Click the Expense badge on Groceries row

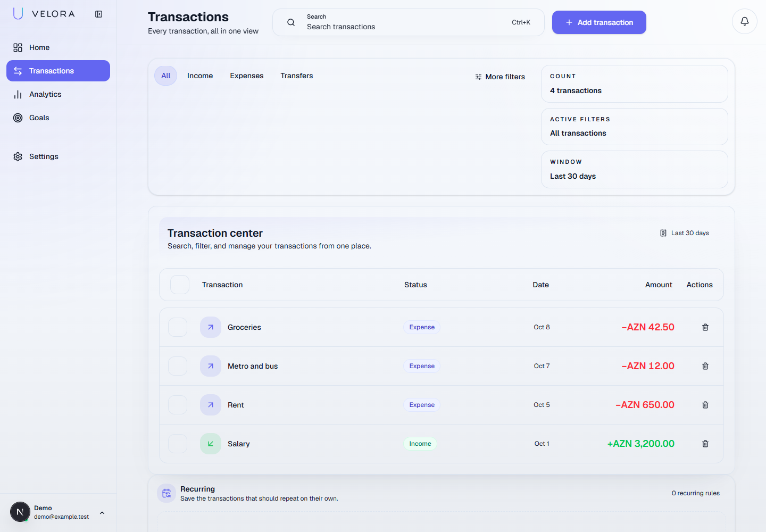422,327
